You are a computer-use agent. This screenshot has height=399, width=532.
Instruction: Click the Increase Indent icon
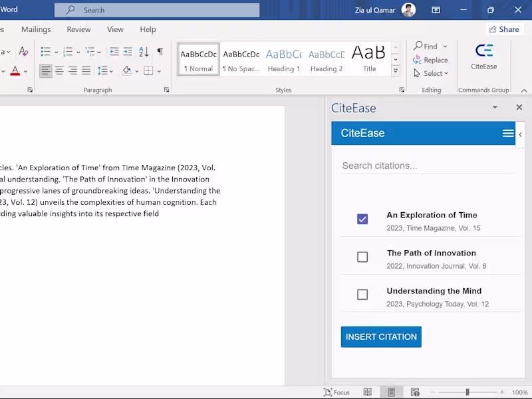pyautogui.click(x=128, y=52)
